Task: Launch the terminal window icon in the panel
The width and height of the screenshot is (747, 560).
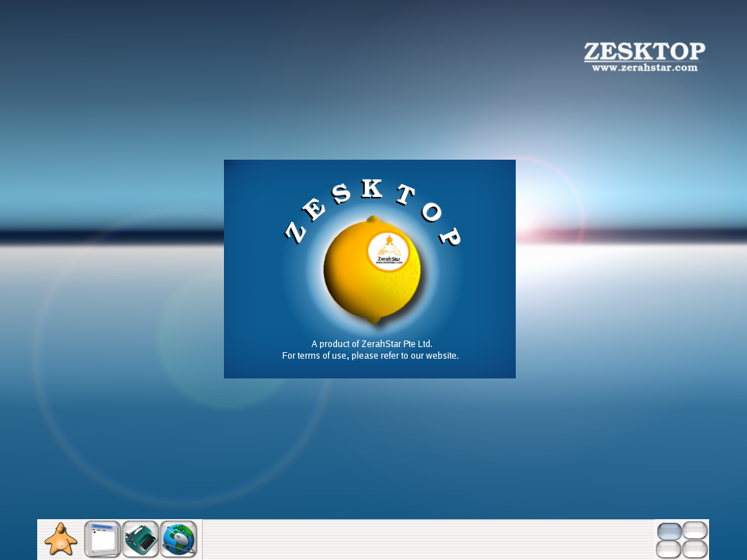Action: tap(102, 539)
